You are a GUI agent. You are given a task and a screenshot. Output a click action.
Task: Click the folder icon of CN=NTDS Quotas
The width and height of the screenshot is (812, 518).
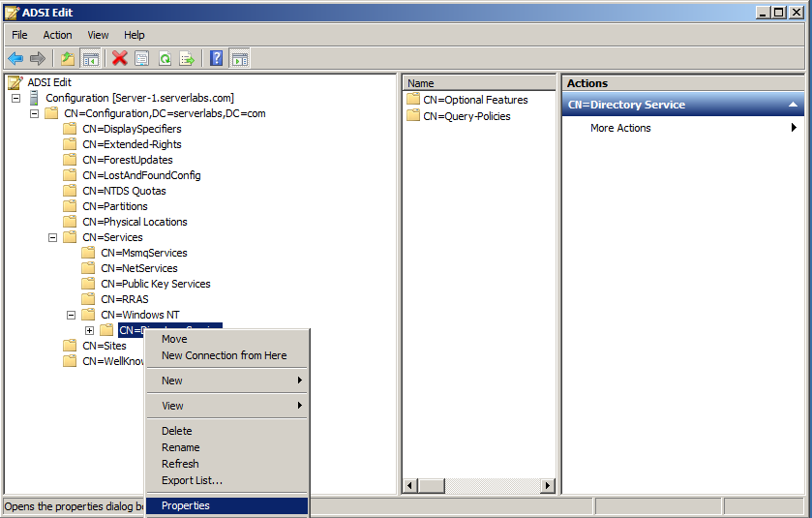[70, 191]
